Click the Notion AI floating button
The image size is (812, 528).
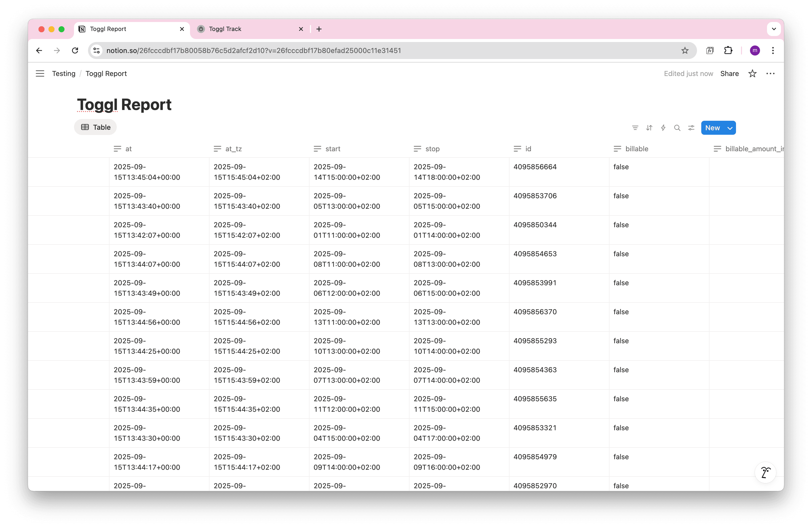(x=765, y=472)
